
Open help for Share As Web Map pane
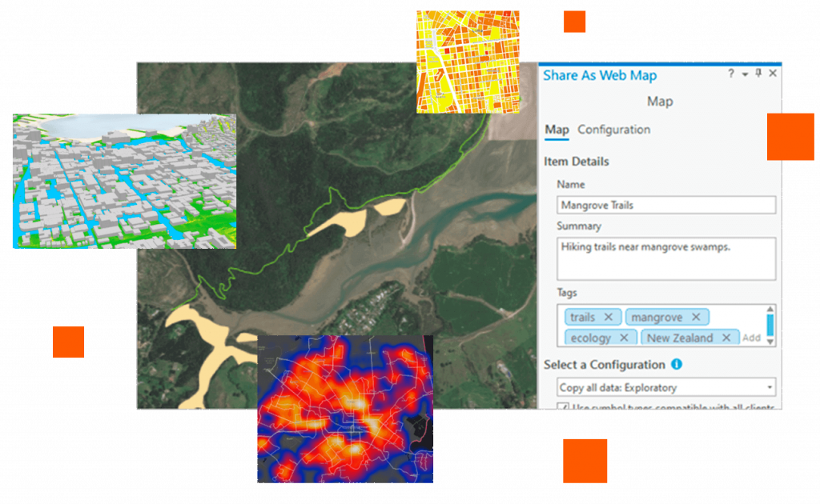(730, 74)
